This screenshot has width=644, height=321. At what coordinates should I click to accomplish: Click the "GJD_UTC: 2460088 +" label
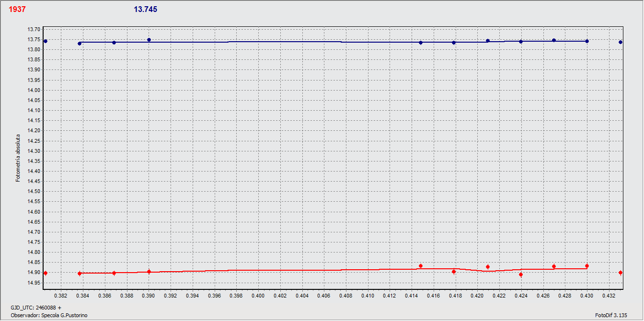pos(36,307)
